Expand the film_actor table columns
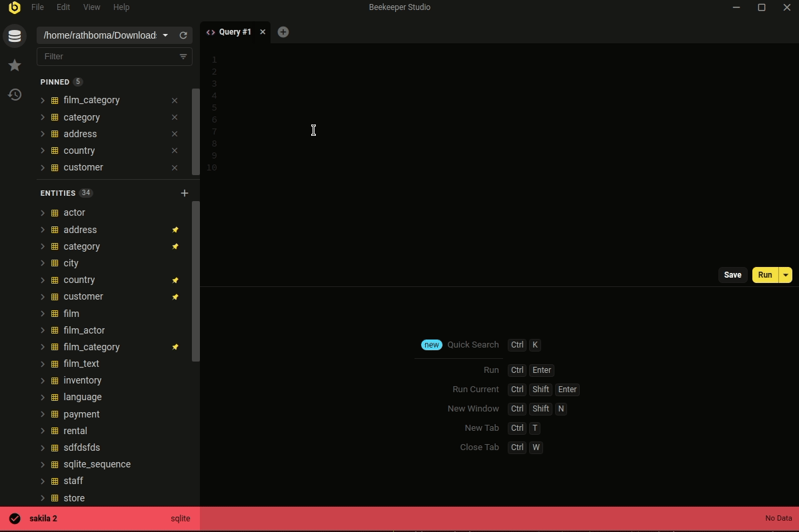Viewport: 799px width, 532px height. tap(43, 330)
